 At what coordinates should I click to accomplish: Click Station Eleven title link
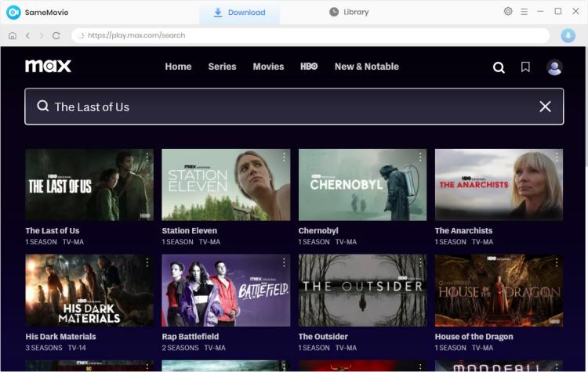[x=190, y=231]
